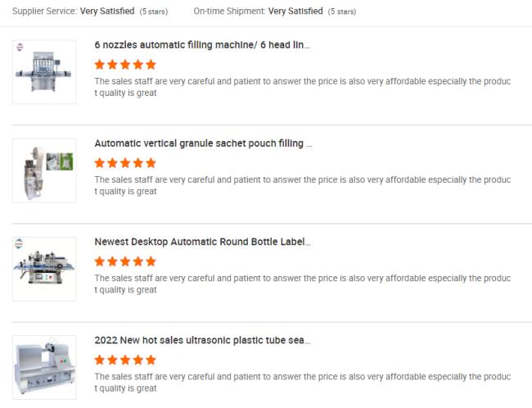
Task: Click star rating of ultrasonic tube sealer review
Action: click(125, 359)
